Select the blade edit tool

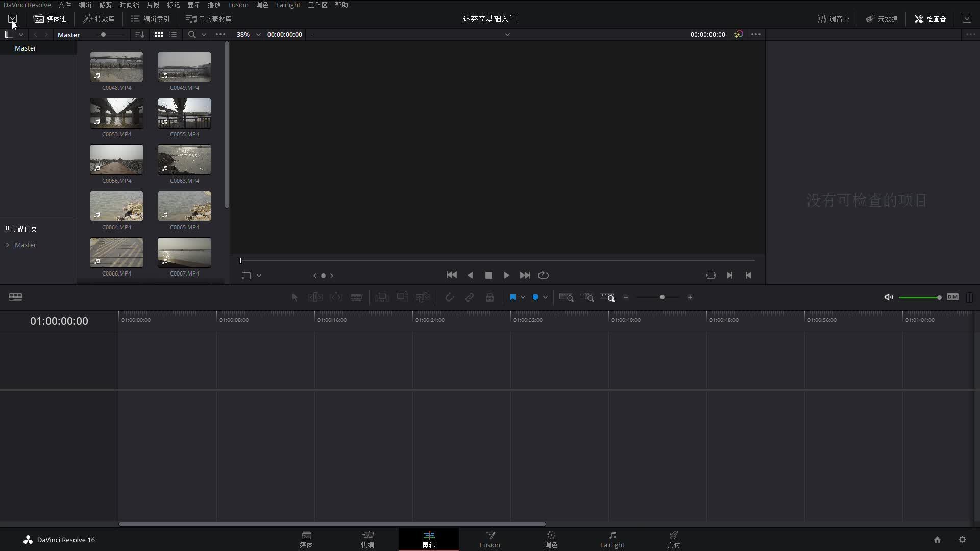pos(356,297)
